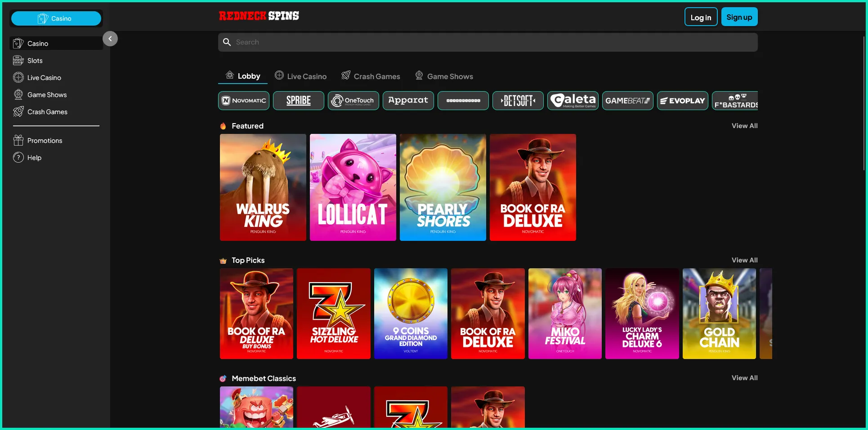Filter by Apparat provider
Viewport: 868px width, 430px height.
[x=408, y=101]
